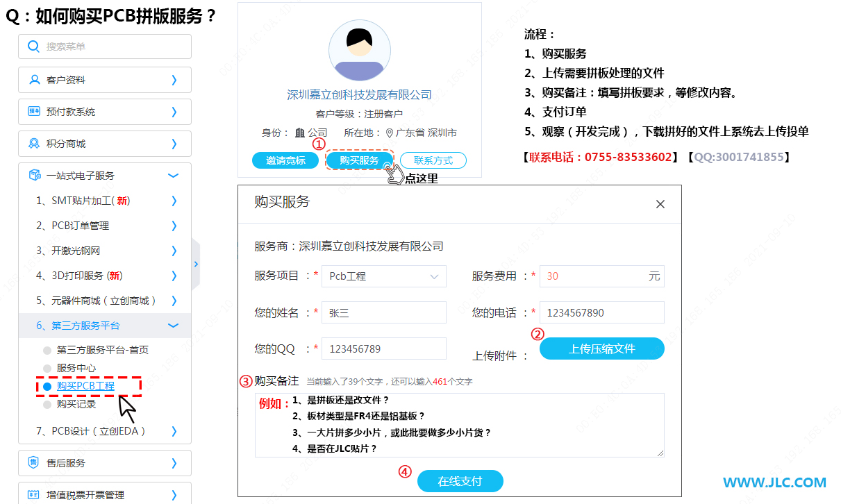Click the search magnifier icon in the menu
841x504 pixels.
33,47
